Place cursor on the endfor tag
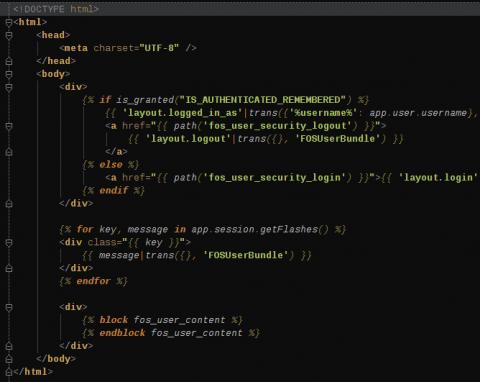This screenshot has height=382, width=480. (x=93, y=281)
